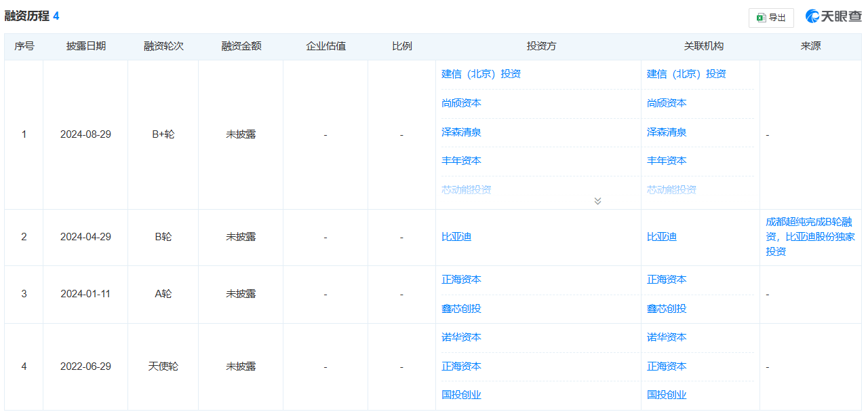Click the 投资方 column header
This screenshot has height=414, width=868.
pos(542,46)
